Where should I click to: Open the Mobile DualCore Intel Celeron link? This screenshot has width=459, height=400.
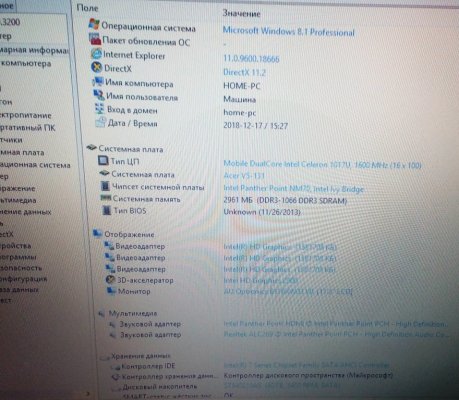(322, 165)
